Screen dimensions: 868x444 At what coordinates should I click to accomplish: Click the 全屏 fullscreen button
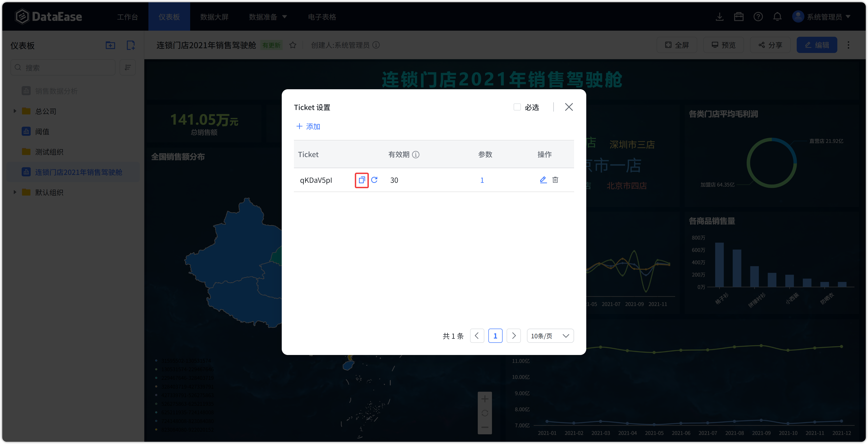[677, 45]
